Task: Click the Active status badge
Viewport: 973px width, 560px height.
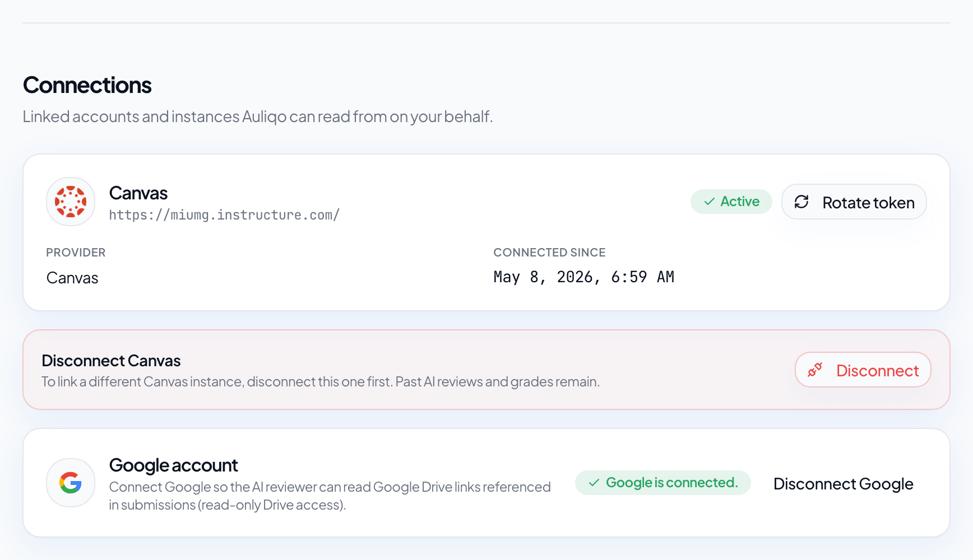Action: point(731,202)
